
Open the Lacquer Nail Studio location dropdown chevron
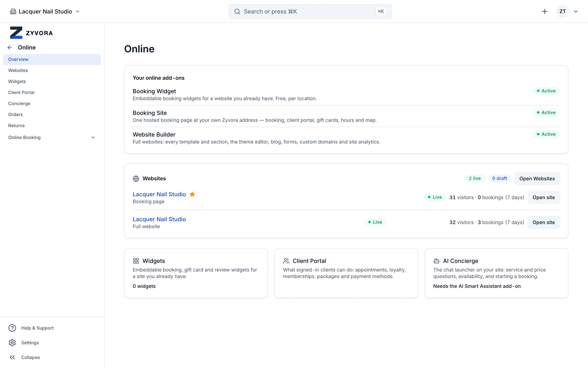click(78, 11)
